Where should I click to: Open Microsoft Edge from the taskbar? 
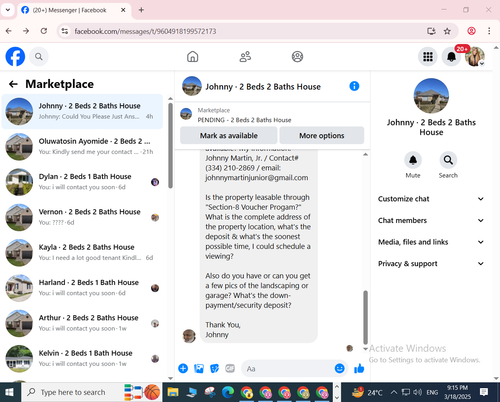[x=228, y=392]
